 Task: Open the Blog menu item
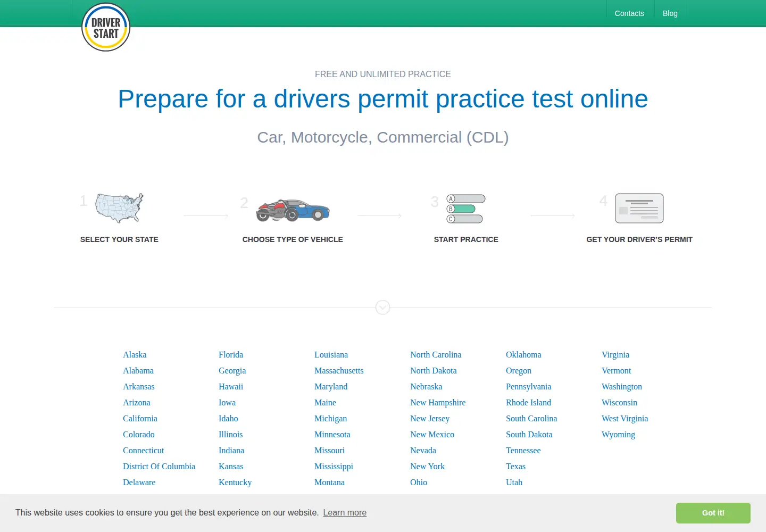pyautogui.click(x=670, y=13)
